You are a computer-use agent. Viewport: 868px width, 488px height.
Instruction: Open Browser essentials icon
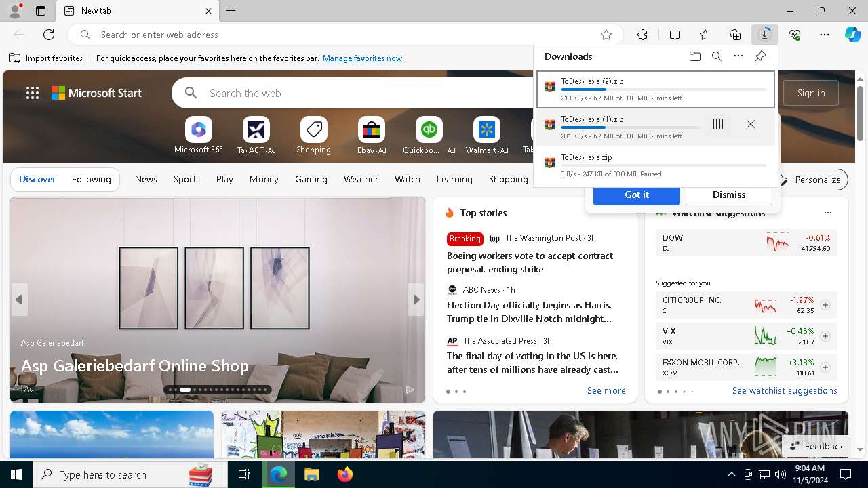coord(795,35)
